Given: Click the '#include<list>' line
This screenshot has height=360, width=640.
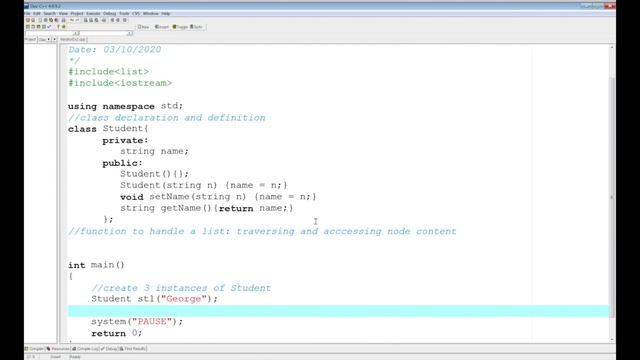Looking at the screenshot, I should 109,72.
